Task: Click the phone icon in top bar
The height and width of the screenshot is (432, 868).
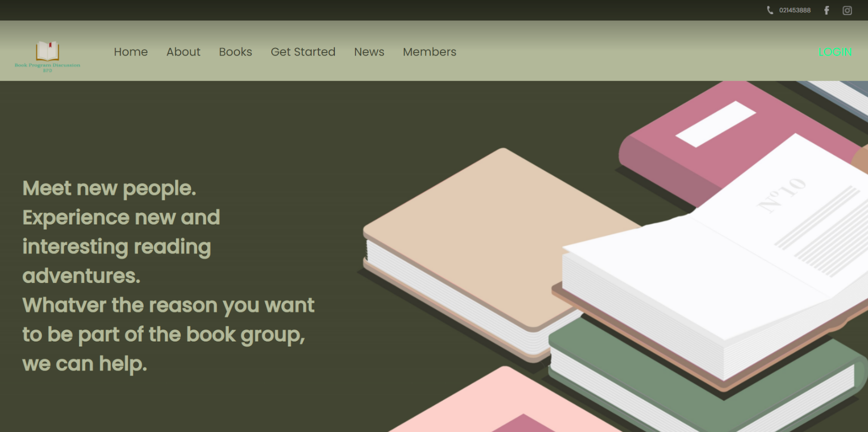Action: (x=770, y=10)
